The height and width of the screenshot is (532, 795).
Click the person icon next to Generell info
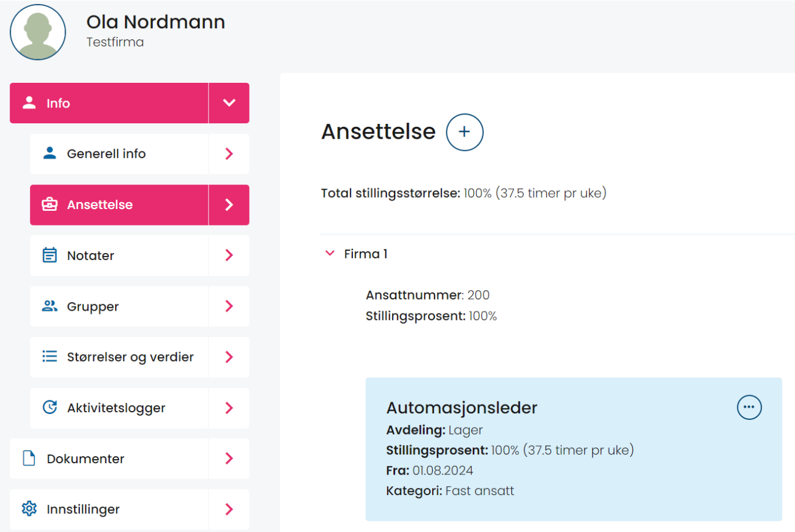coord(50,153)
